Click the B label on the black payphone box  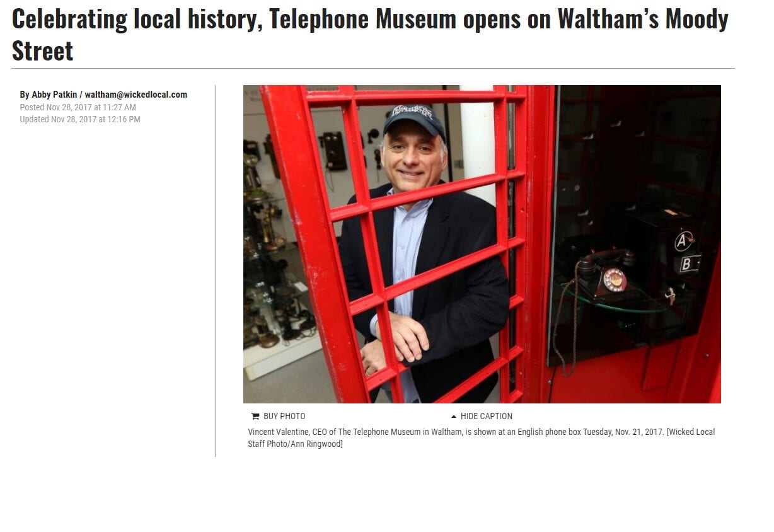click(689, 263)
